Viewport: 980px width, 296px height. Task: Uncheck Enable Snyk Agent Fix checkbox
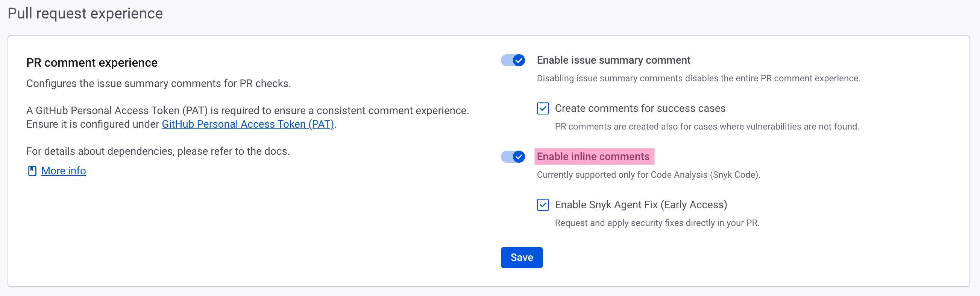coord(543,205)
